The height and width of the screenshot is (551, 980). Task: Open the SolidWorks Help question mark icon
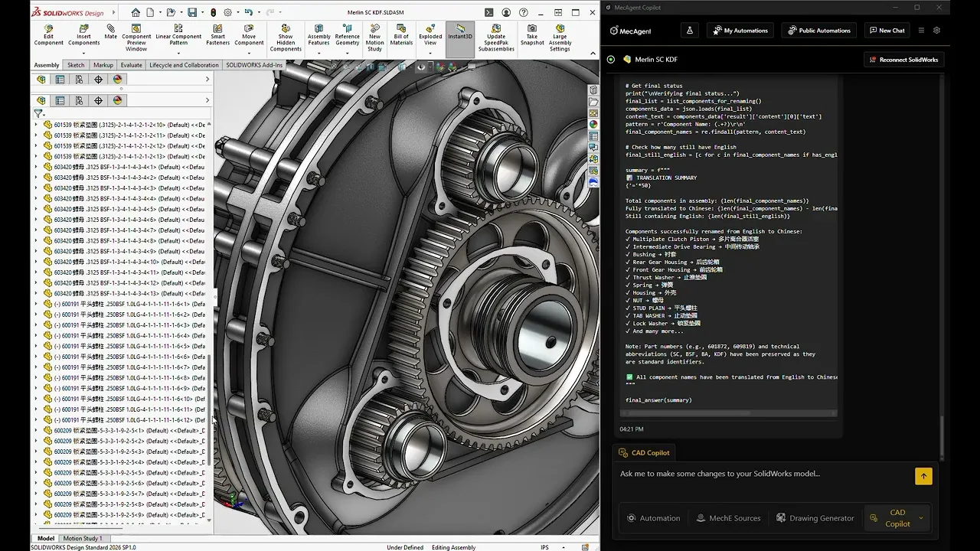[525, 12]
